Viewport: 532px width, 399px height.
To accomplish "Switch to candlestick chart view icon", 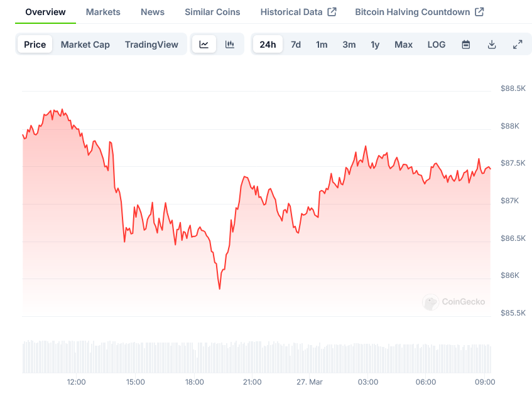I will [230, 45].
